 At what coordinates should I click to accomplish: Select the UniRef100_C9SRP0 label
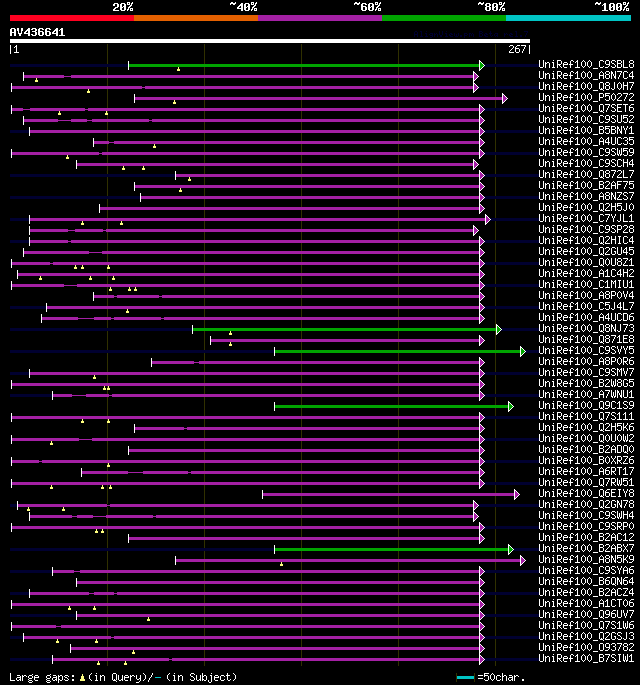[586, 527]
